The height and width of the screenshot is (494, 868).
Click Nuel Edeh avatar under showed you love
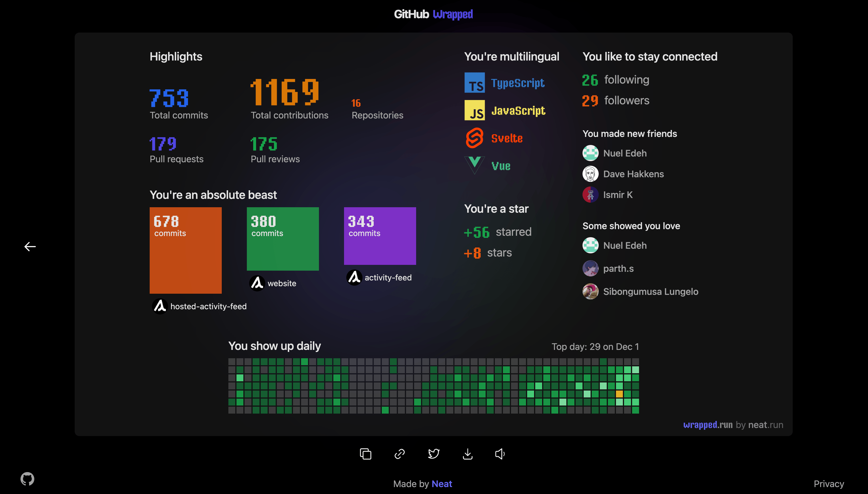(590, 245)
